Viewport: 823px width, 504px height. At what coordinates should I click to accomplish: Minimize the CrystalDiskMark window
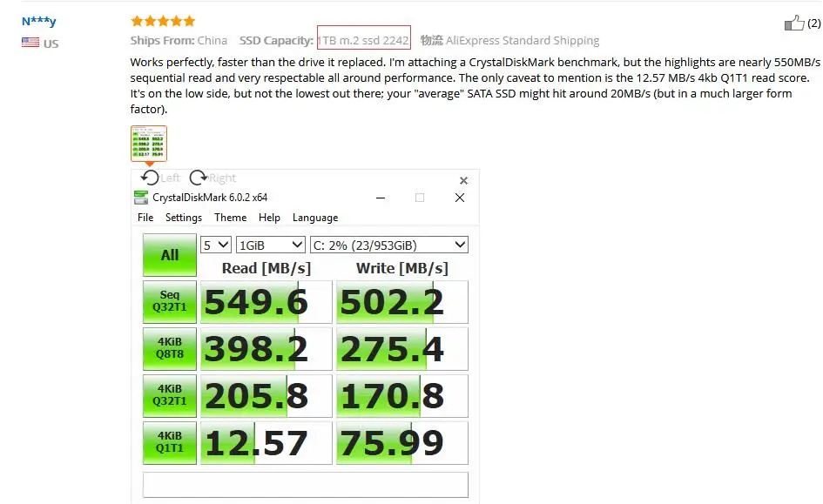(381, 198)
